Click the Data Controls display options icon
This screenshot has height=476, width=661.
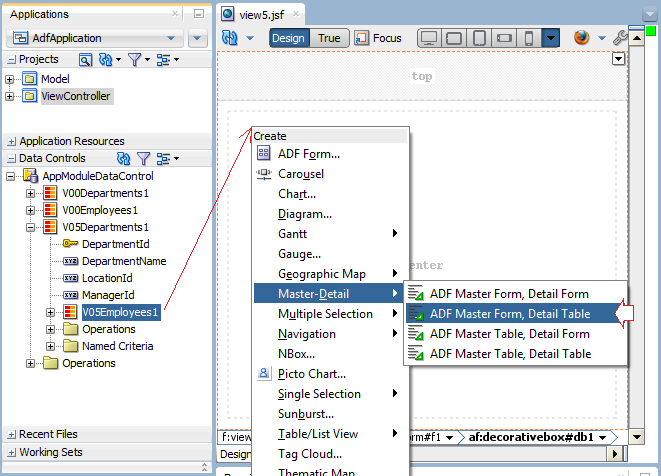point(163,159)
